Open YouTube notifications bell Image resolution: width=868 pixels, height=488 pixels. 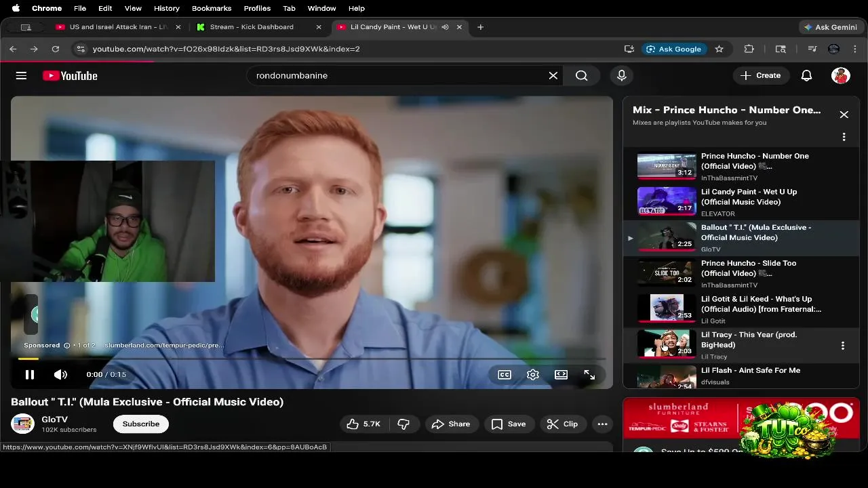[806, 76]
